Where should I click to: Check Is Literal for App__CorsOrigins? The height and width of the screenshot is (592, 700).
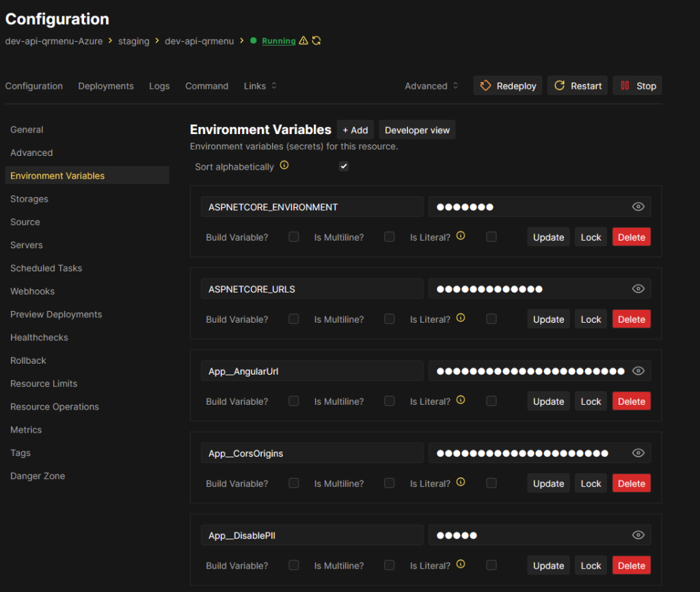coord(492,483)
